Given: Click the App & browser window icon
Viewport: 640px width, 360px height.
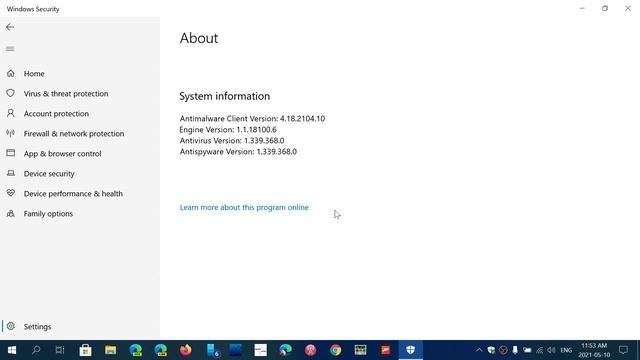Looking at the screenshot, I should click(11, 153).
